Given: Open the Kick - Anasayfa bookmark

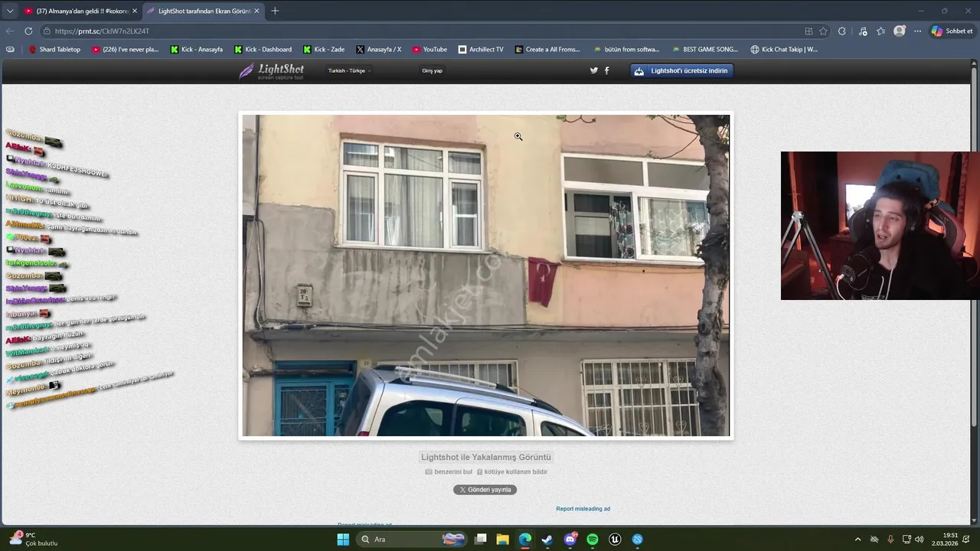Looking at the screenshot, I should point(196,50).
